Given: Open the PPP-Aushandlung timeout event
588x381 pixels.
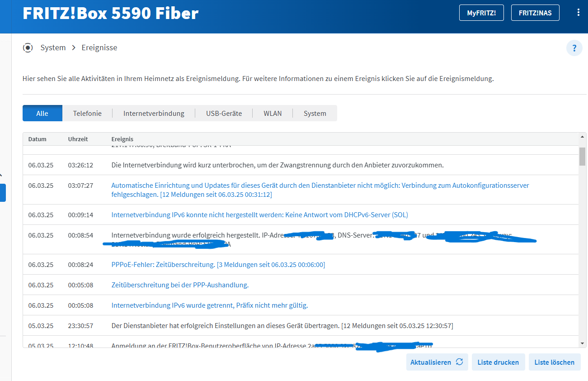Looking at the screenshot, I should [180, 285].
